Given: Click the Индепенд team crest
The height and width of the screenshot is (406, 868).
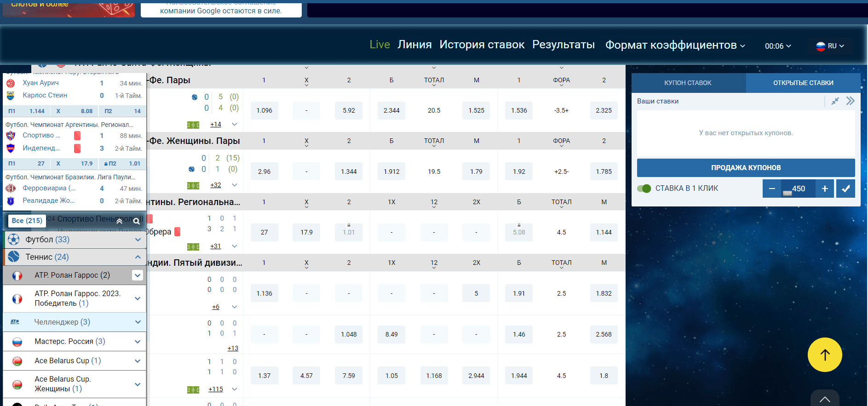Looking at the screenshot, I should pos(11,148).
